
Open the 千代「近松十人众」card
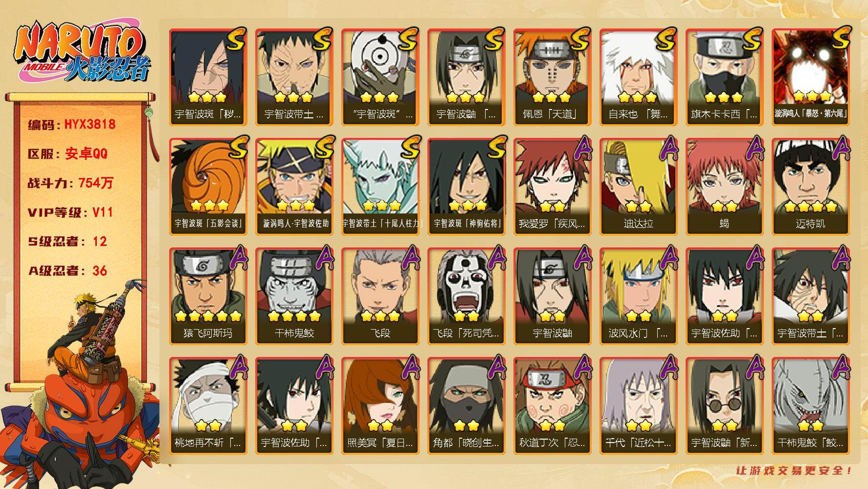(x=638, y=406)
